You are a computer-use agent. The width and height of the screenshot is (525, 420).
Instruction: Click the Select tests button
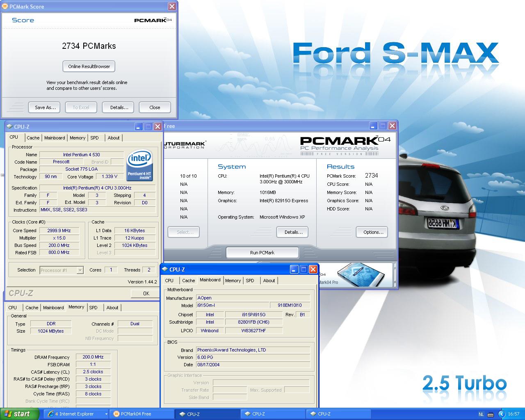184,232
